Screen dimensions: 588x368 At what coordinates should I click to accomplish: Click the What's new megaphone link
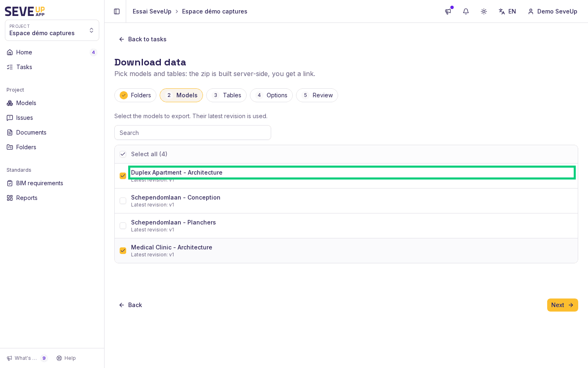click(27, 358)
